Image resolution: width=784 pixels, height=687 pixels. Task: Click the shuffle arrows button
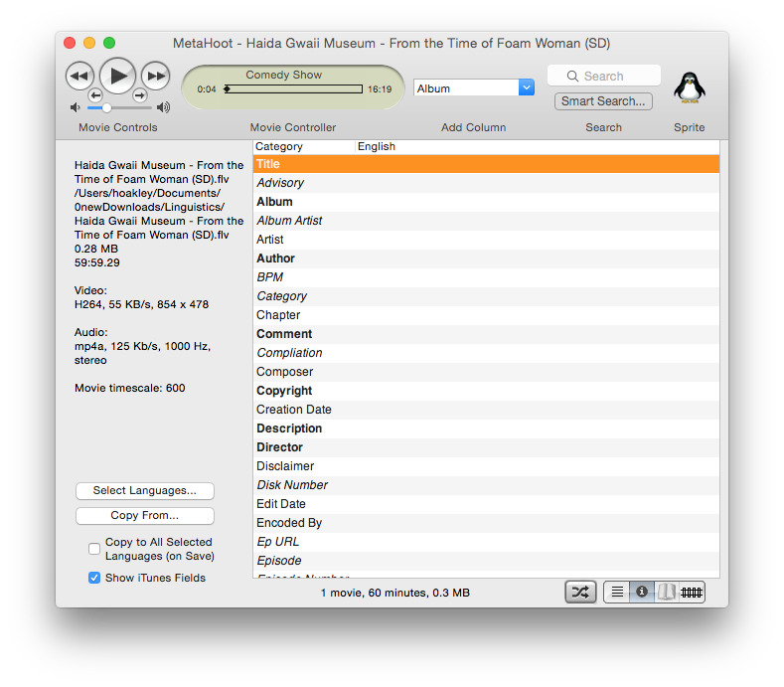(580, 593)
